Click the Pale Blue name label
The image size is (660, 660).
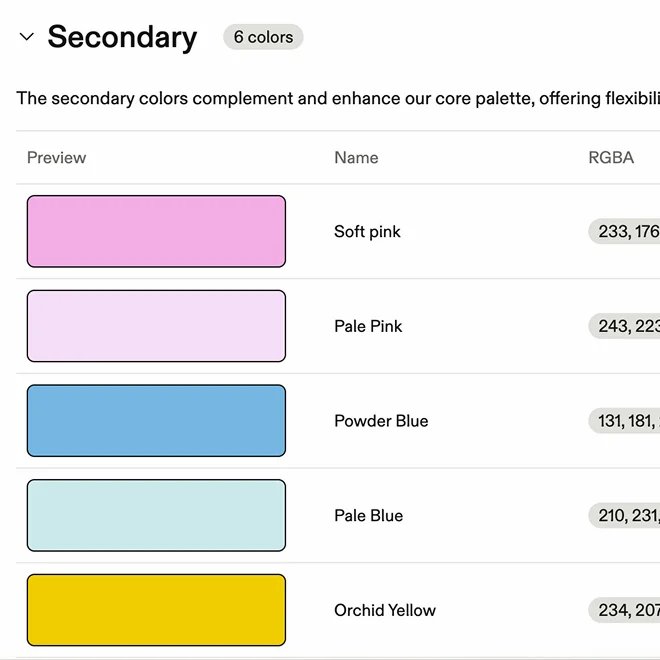pos(368,516)
